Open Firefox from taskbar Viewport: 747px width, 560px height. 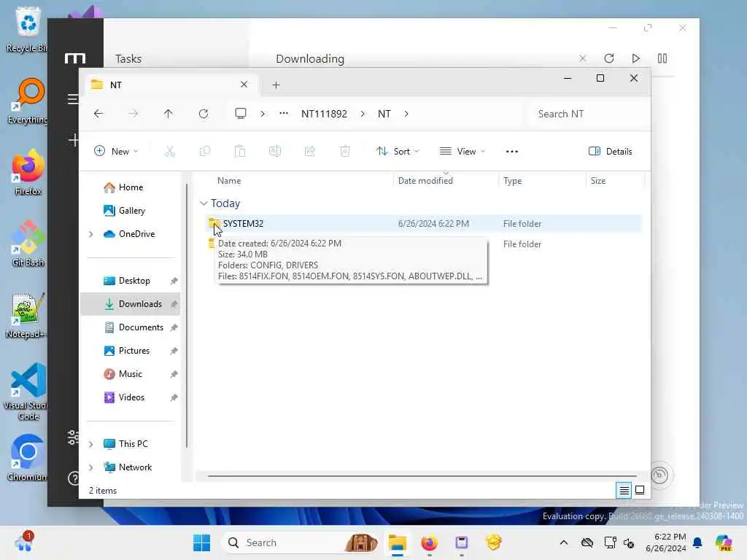pyautogui.click(x=429, y=542)
